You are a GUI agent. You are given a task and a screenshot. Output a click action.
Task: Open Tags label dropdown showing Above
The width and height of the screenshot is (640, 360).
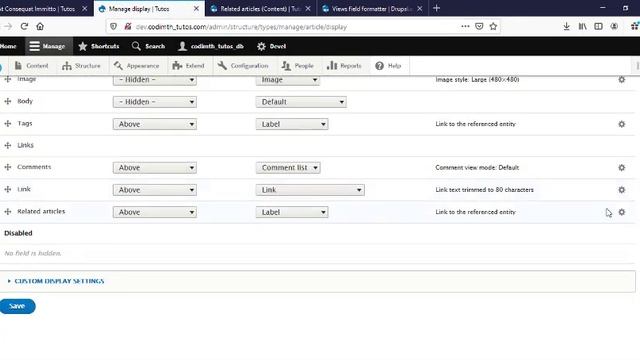(155, 124)
